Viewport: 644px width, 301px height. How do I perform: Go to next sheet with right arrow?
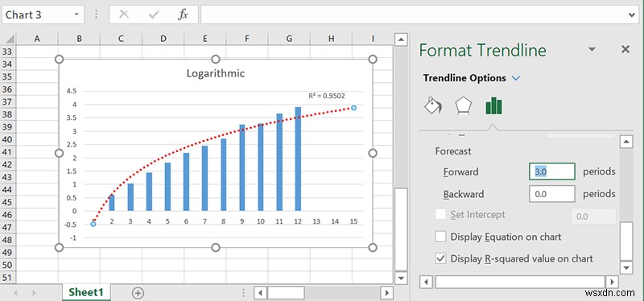[x=34, y=293]
